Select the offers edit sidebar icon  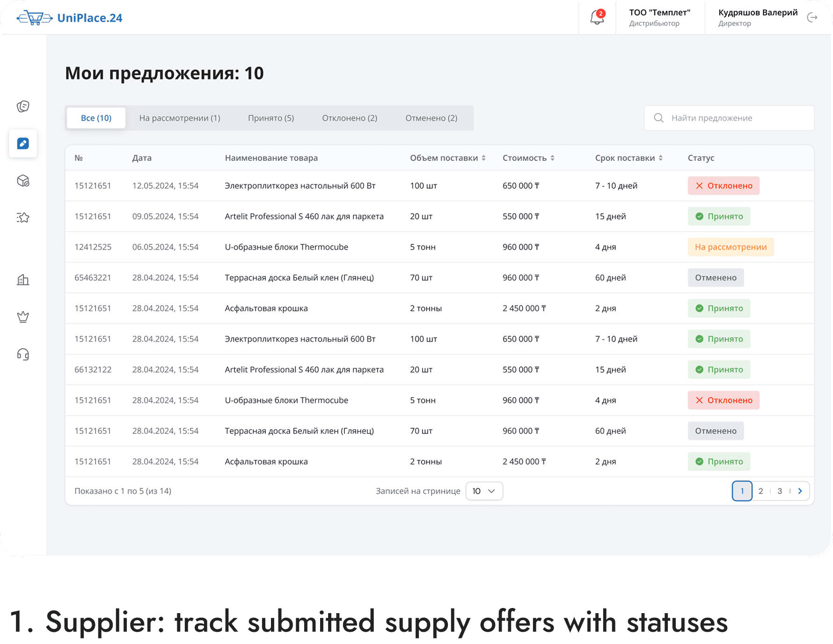click(23, 143)
